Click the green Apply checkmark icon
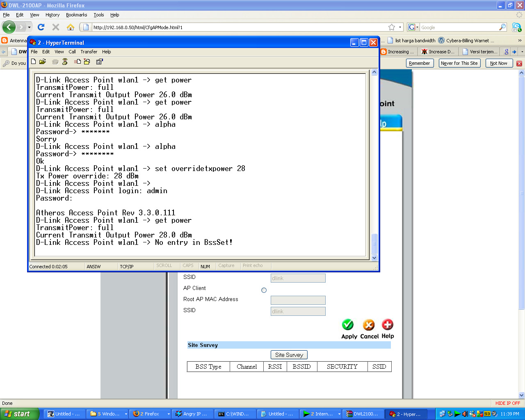Viewport: 525px width, 420px height. 348,325
